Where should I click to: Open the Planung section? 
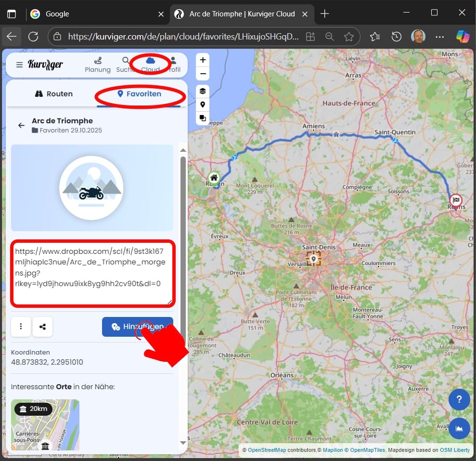click(x=98, y=65)
